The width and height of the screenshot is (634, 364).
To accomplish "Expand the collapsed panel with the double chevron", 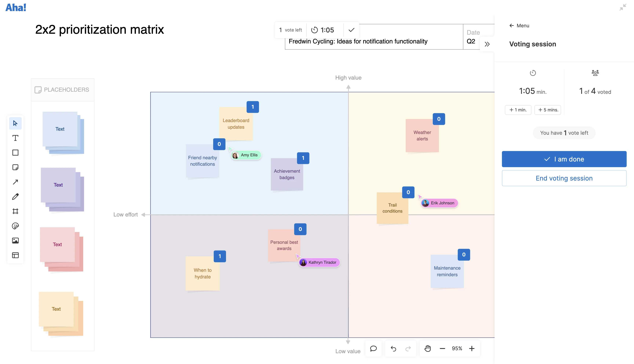I will pos(487,44).
